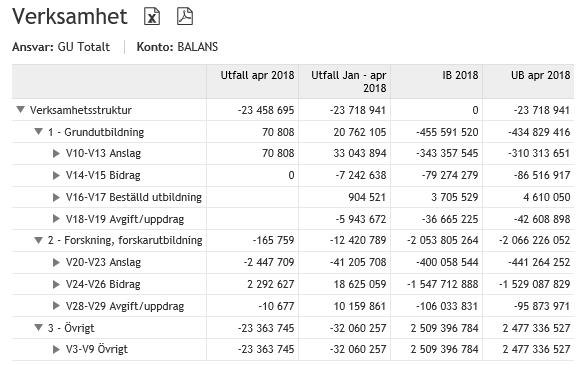Screen dimensions: 586x365
Task: Collapse 2 - Forskning, forskarutbildning group
Action: click(38, 240)
